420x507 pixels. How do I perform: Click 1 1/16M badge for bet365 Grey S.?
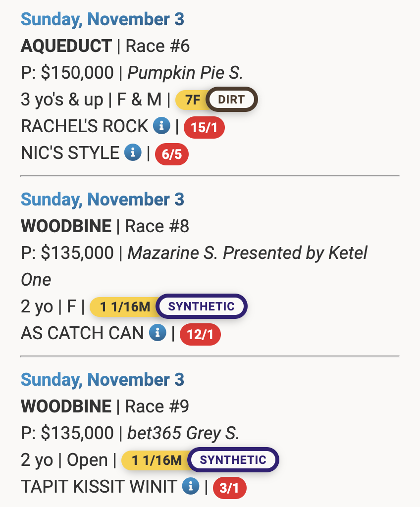click(156, 460)
